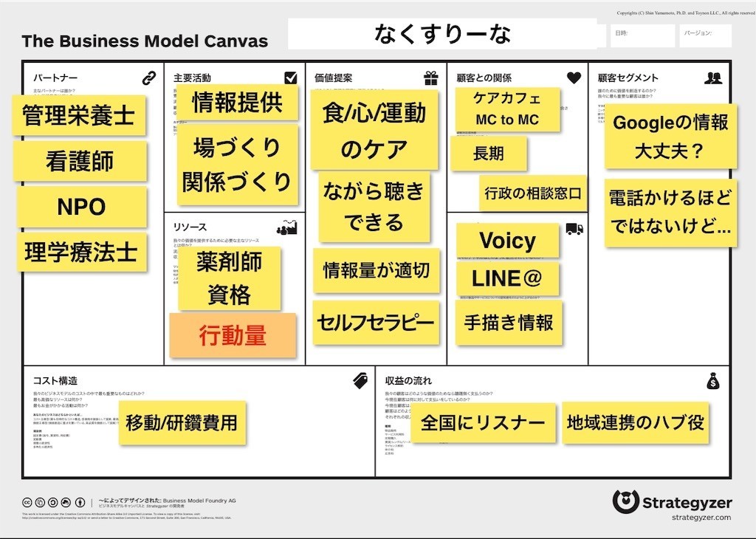Click The Business Model Canvas title
This screenshot has height=539, width=756.
(x=145, y=41)
